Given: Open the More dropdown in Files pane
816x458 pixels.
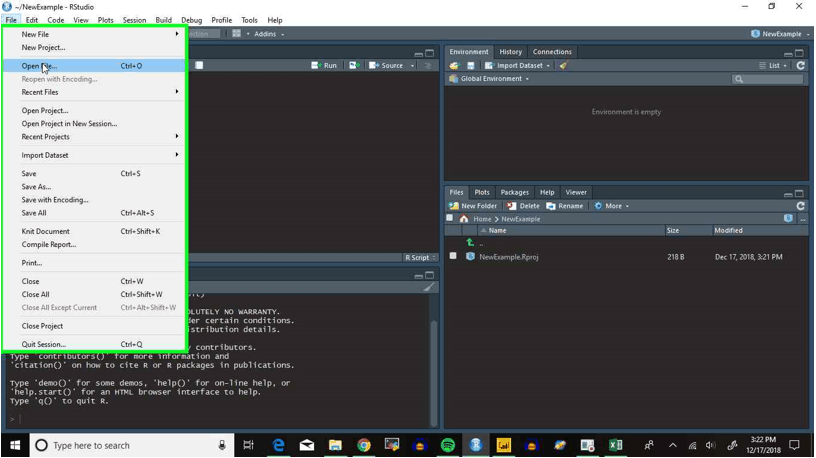Looking at the screenshot, I should (x=611, y=206).
